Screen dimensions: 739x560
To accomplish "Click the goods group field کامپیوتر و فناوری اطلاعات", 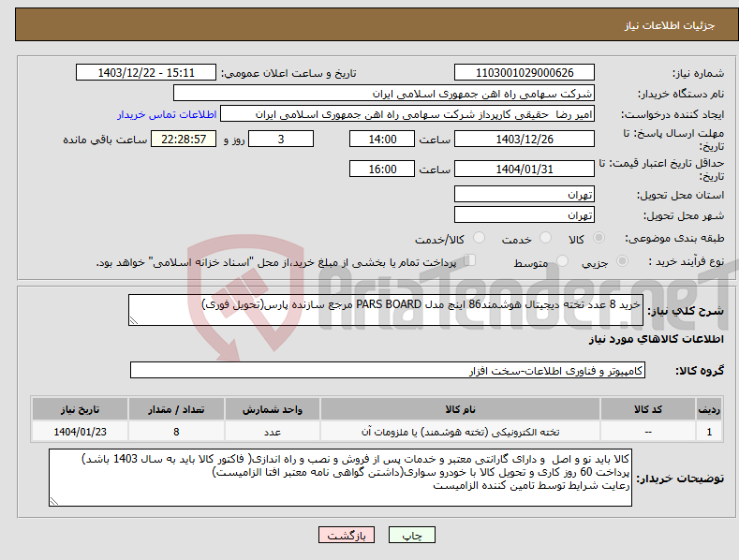I will tap(388, 371).
